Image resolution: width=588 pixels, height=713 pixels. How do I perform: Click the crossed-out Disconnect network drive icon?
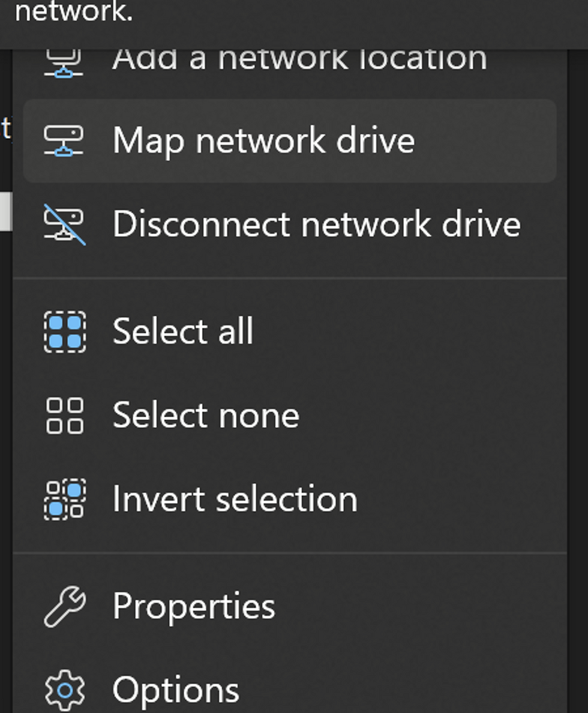(64, 224)
